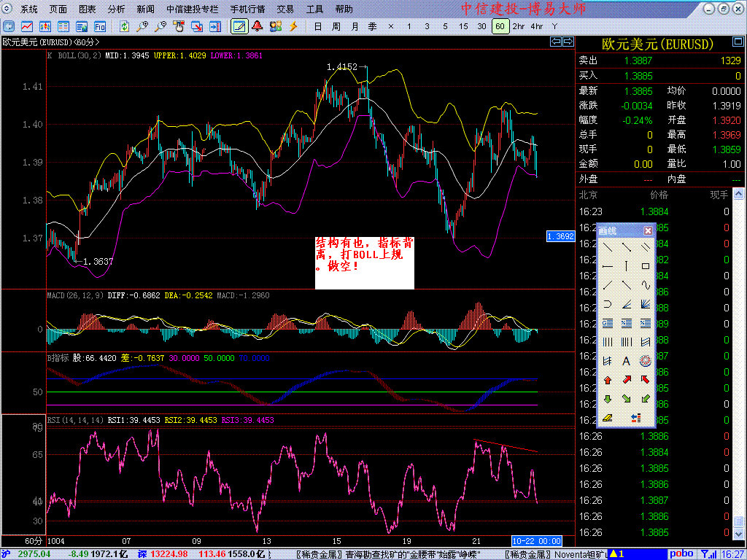Click the pobo status bar logo
The height and width of the screenshot is (560, 747).
pos(682,554)
